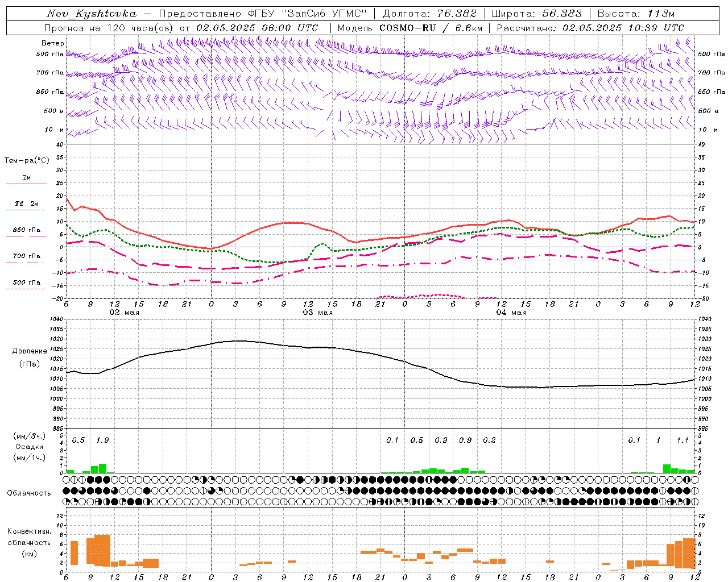Viewport: 728px width, 582px height.
Task: Click the 'Конвективн.' label
Action: coord(29,531)
